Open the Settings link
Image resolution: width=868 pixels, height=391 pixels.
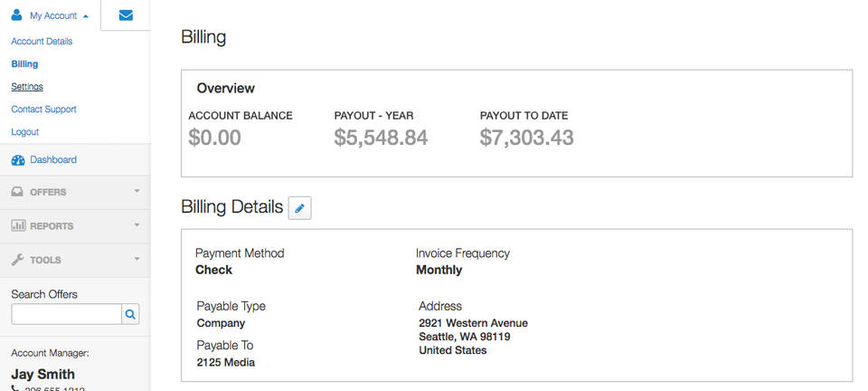(27, 87)
